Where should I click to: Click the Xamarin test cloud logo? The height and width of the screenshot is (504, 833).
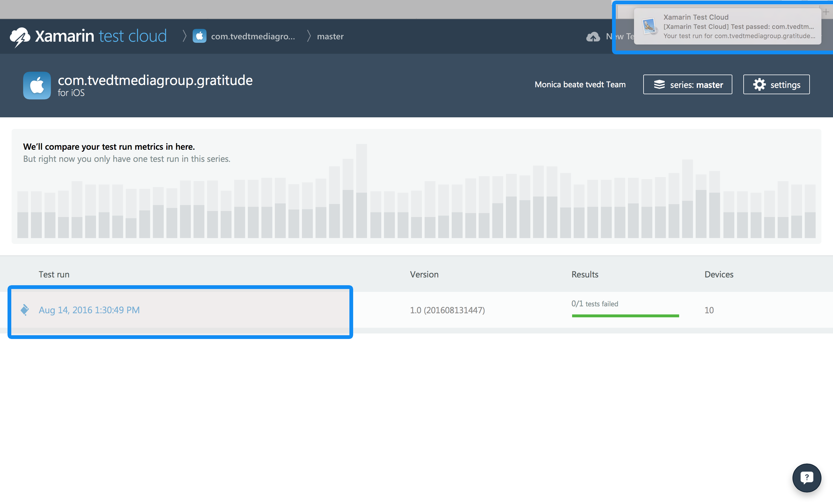pyautogui.click(x=88, y=36)
